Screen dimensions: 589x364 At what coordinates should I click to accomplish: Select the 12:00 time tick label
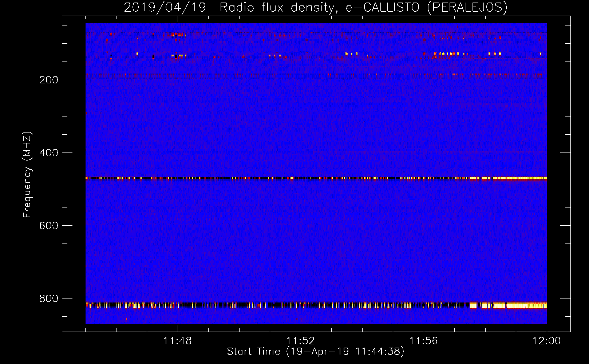(x=547, y=341)
